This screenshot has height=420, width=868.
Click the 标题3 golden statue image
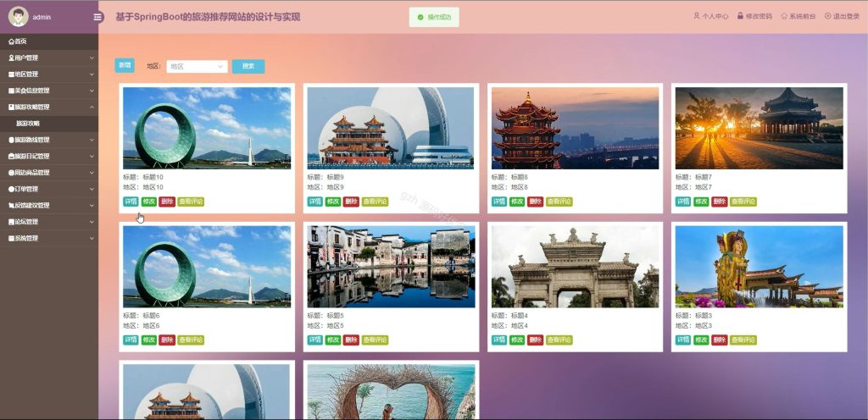point(759,267)
